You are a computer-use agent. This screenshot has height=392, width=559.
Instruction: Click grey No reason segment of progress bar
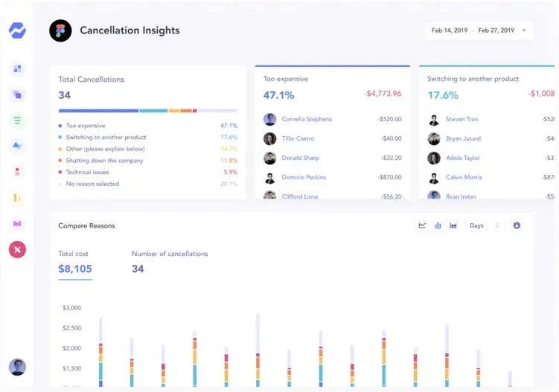(217, 111)
